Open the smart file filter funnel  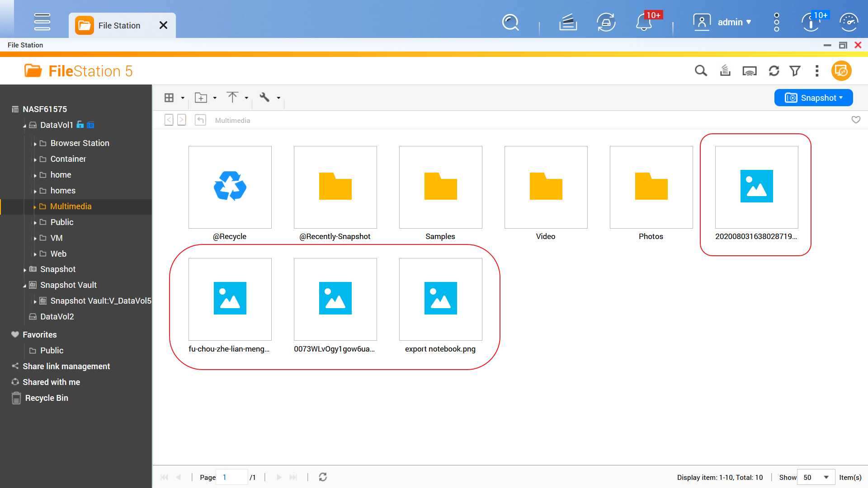point(795,71)
